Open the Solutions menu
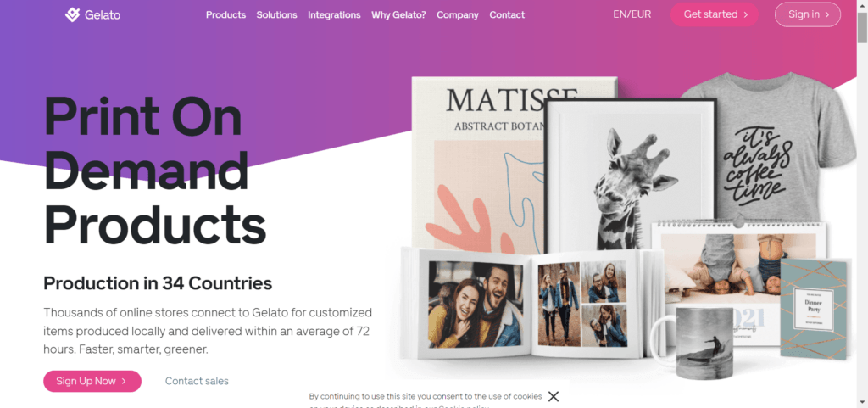 [x=277, y=15]
